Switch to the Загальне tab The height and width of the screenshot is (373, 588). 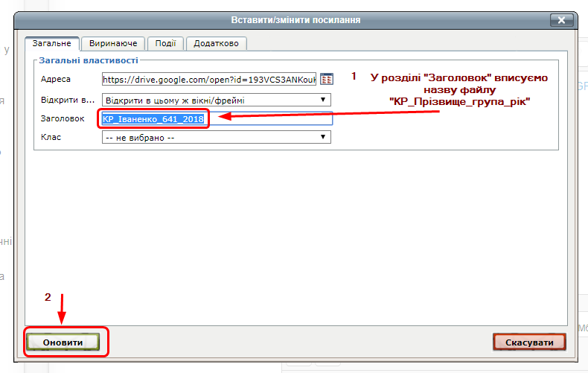tap(51, 44)
